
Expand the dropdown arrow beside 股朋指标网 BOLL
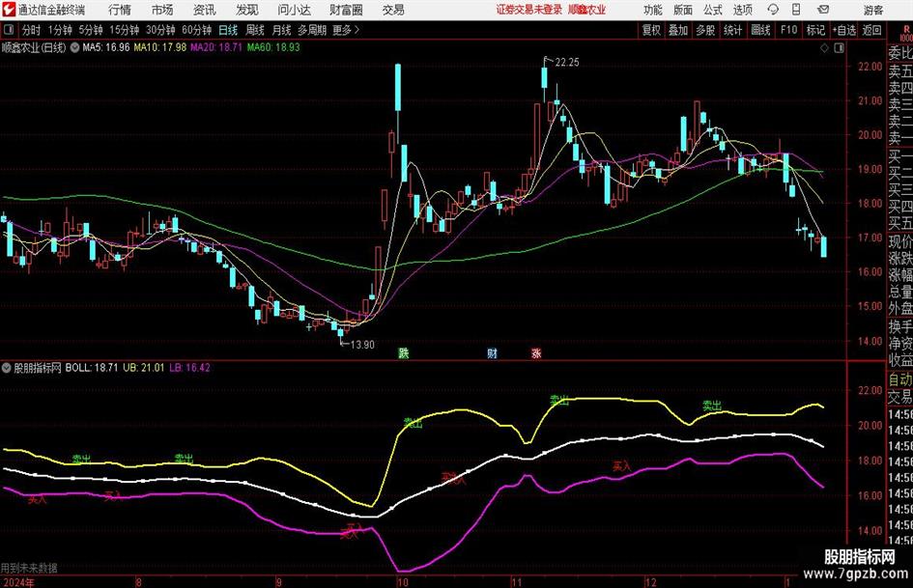coord(7,368)
